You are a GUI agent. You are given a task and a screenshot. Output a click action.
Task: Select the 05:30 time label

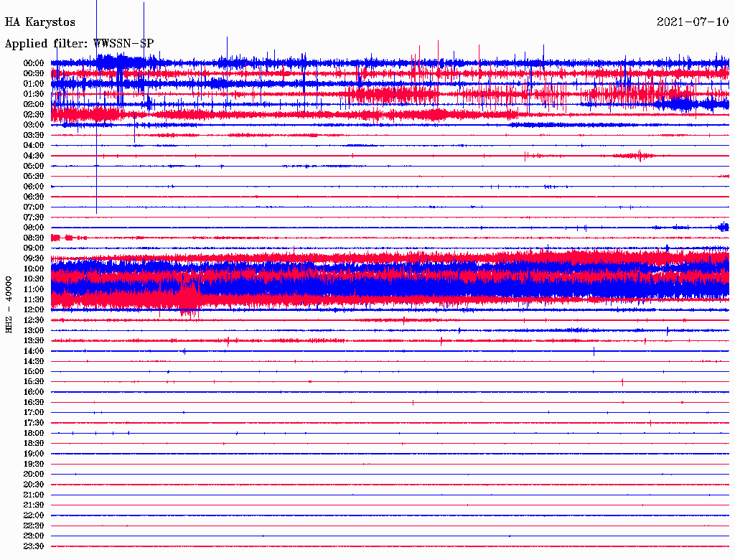[34, 177]
